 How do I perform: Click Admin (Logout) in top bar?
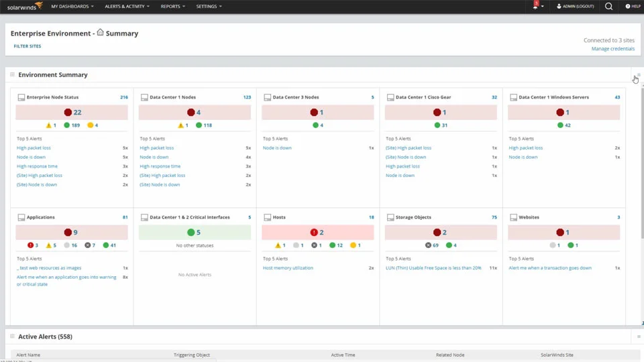pos(576,6)
